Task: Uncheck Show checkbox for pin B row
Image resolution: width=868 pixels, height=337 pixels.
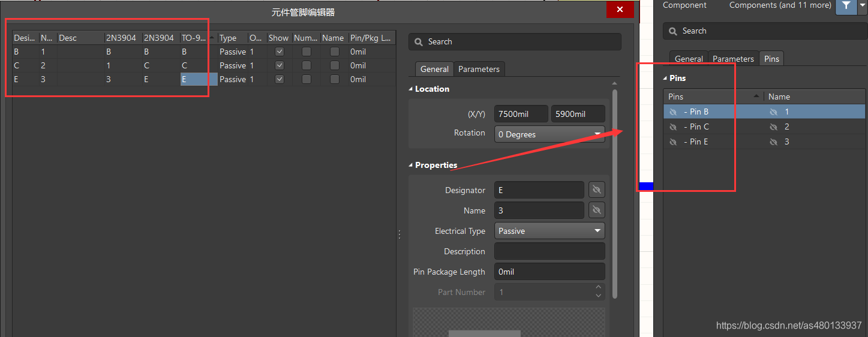Action: (279, 52)
